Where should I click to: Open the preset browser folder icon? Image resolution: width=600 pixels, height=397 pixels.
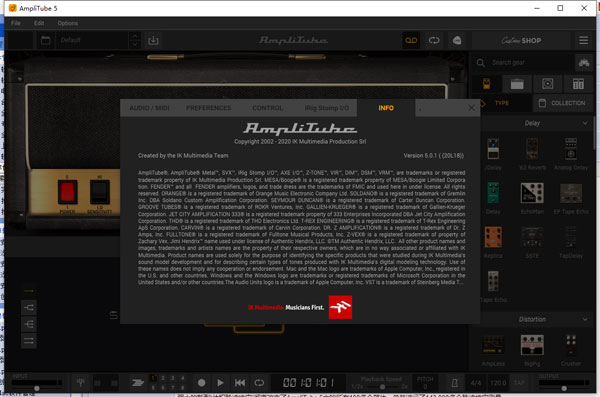coord(46,40)
